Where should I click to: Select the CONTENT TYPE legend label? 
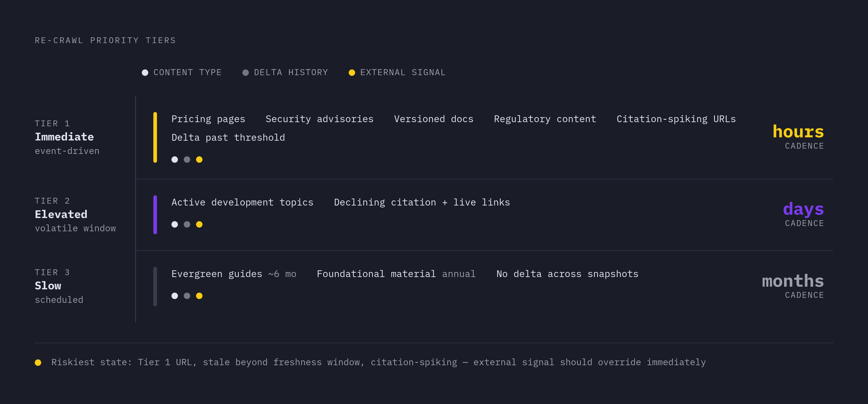point(188,73)
